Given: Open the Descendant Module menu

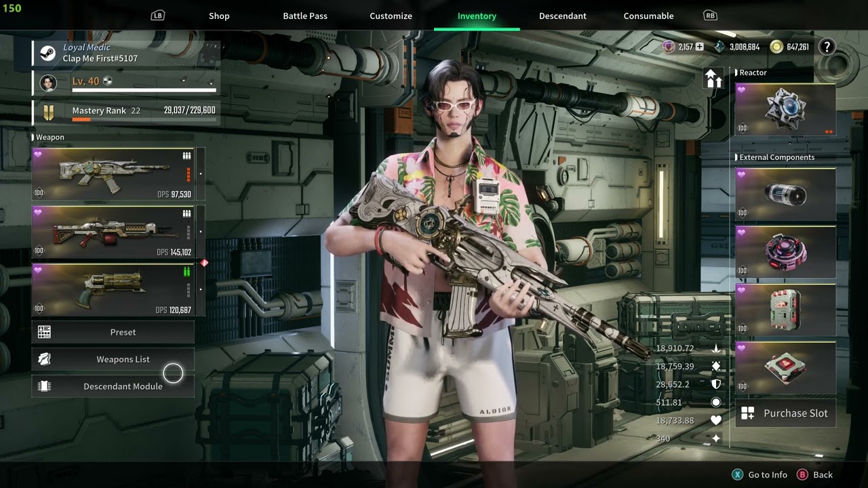Looking at the screenshot, I should point(113,386).
